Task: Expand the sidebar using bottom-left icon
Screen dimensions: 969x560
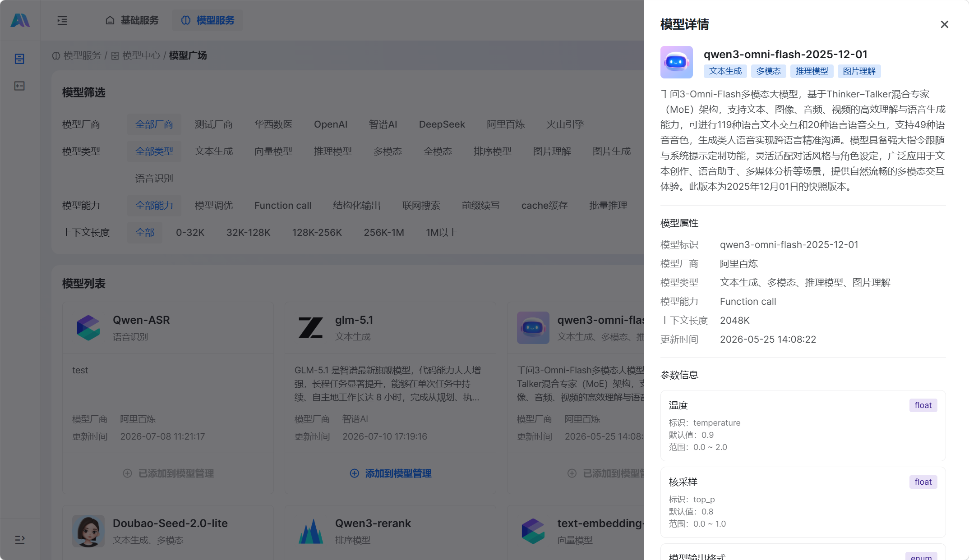Action: (19, 540)
